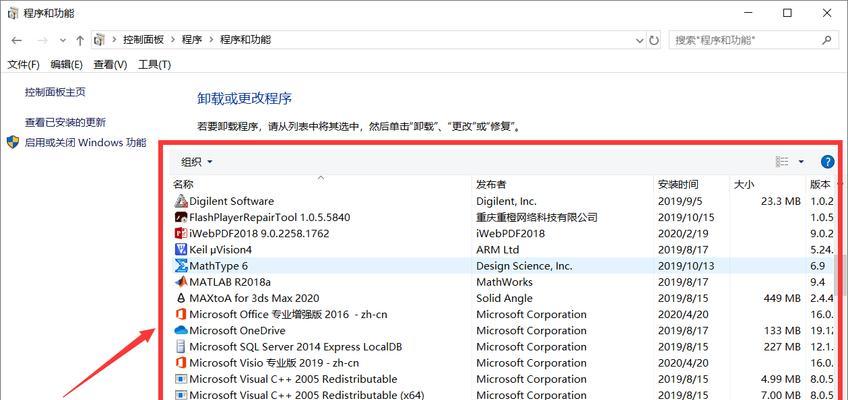Viewport: 848px width, 400px height.
Task: Select MATLAB R2018a in the list
Action: pyautogui.click(x=230, y=282)
